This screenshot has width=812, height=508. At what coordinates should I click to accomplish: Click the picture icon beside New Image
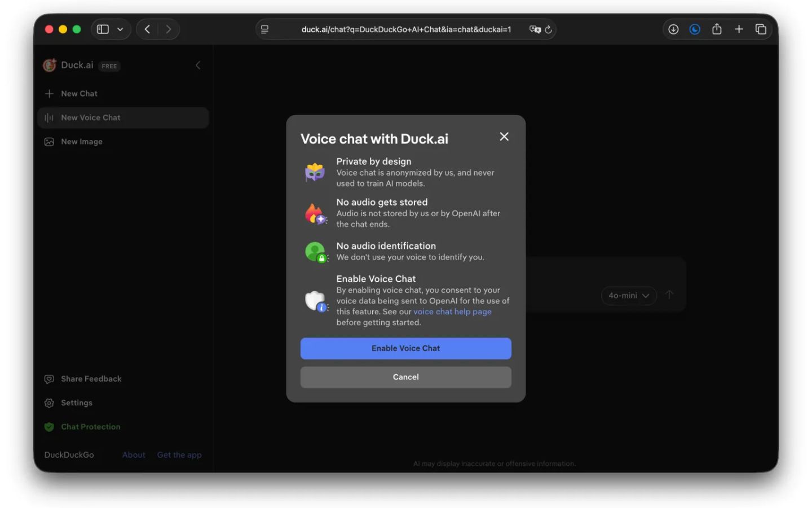click(49, 142)
